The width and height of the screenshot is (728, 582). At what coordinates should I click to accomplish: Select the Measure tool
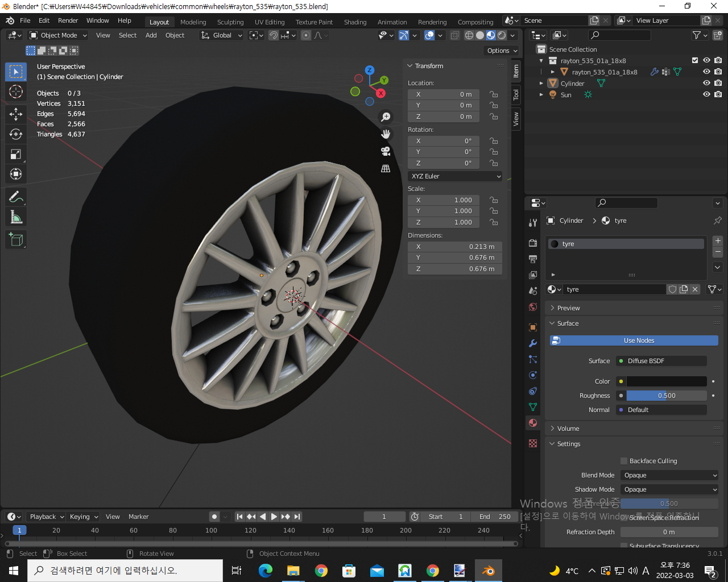click(x=16, y=217)
